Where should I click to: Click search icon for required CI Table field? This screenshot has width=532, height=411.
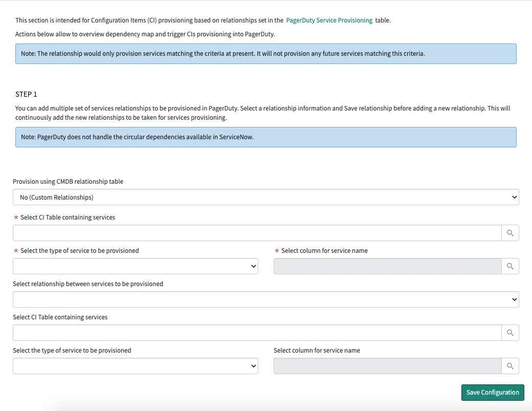tap(510, 233)
